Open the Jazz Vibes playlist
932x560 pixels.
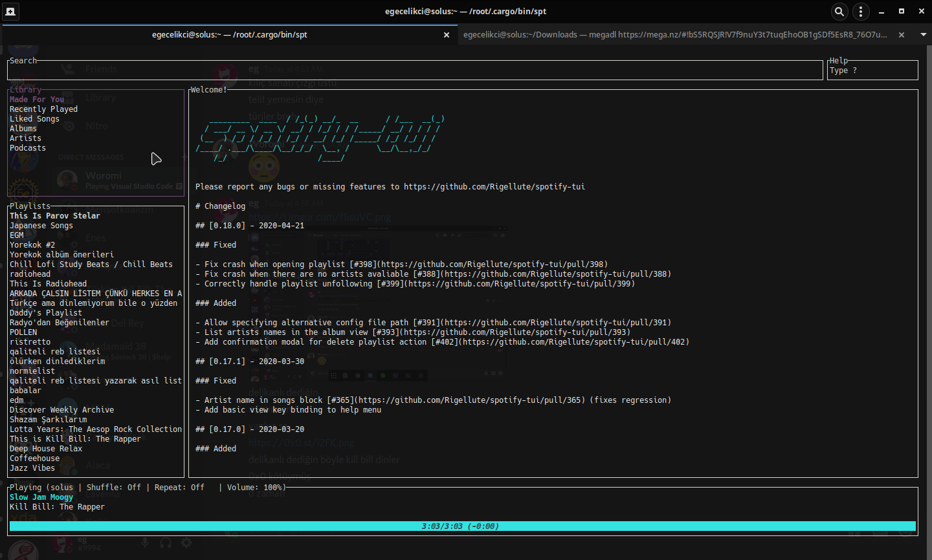[32, 468]
